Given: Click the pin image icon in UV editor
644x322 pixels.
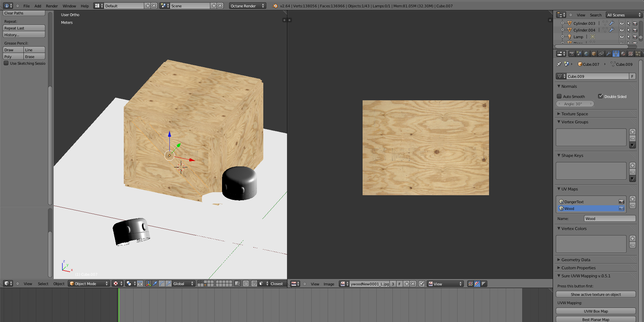Looking at the screenshot, I should pos(422,284).
